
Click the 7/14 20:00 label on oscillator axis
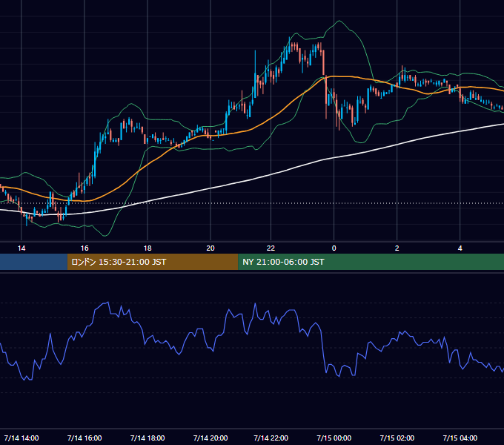click(210, 438)
